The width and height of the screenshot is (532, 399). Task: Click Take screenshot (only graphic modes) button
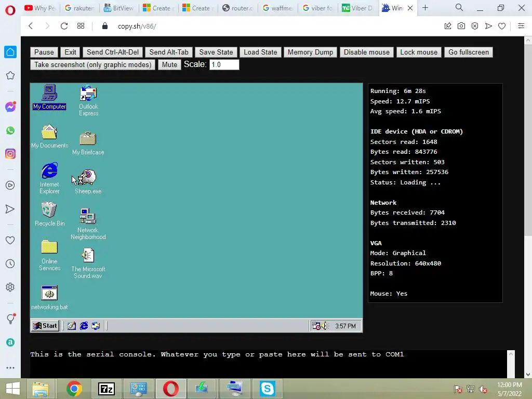click(92, 65)
